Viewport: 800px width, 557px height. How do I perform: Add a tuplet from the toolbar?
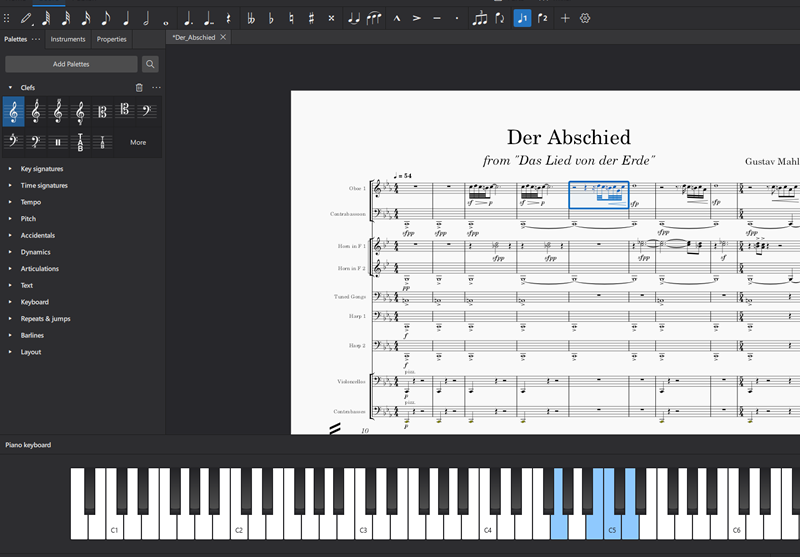point(480,18)
